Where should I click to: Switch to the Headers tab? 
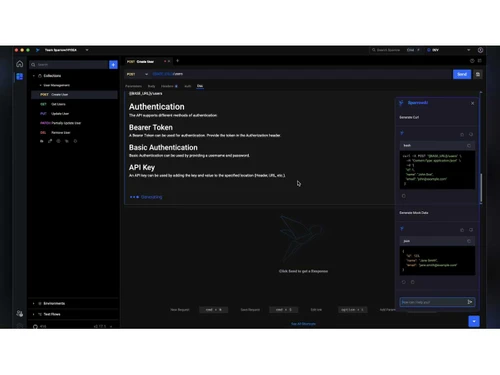click(x=169, y=86)
